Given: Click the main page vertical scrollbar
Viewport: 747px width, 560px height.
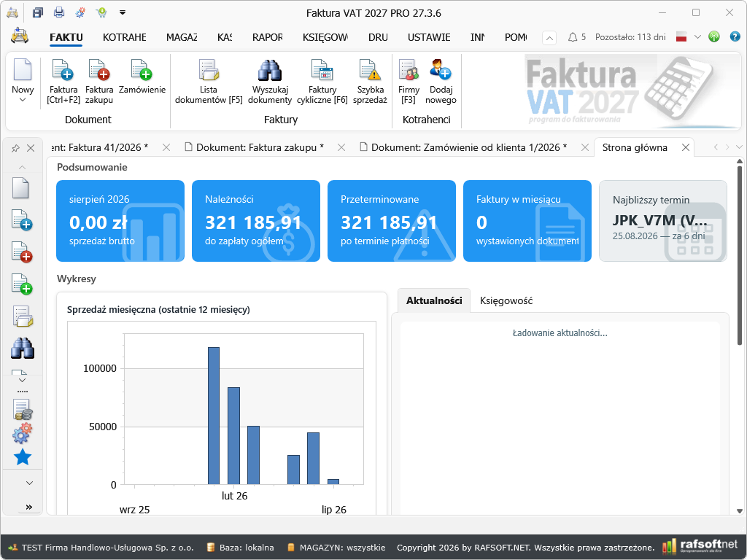Looking at the screenshot, I should [740, 255].
